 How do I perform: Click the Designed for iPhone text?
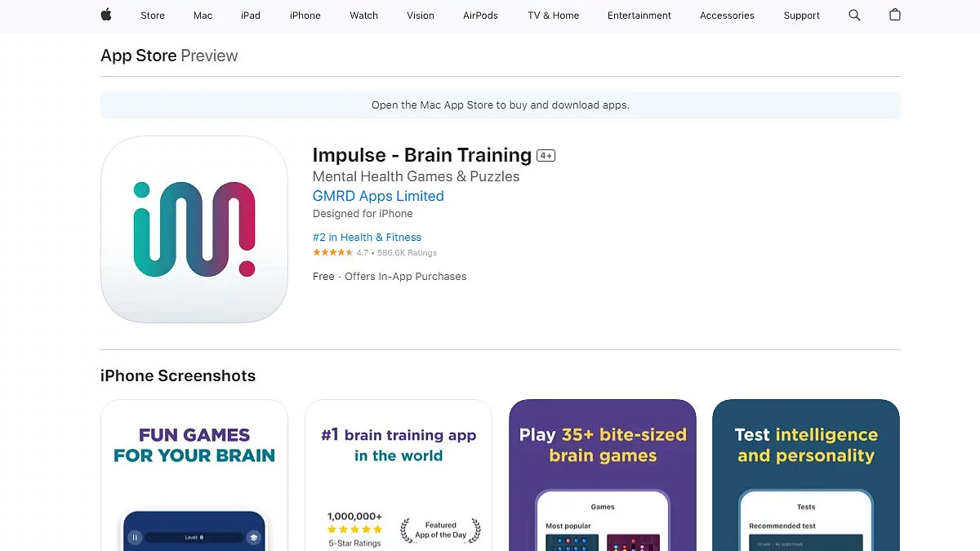(x=363, y=214)
